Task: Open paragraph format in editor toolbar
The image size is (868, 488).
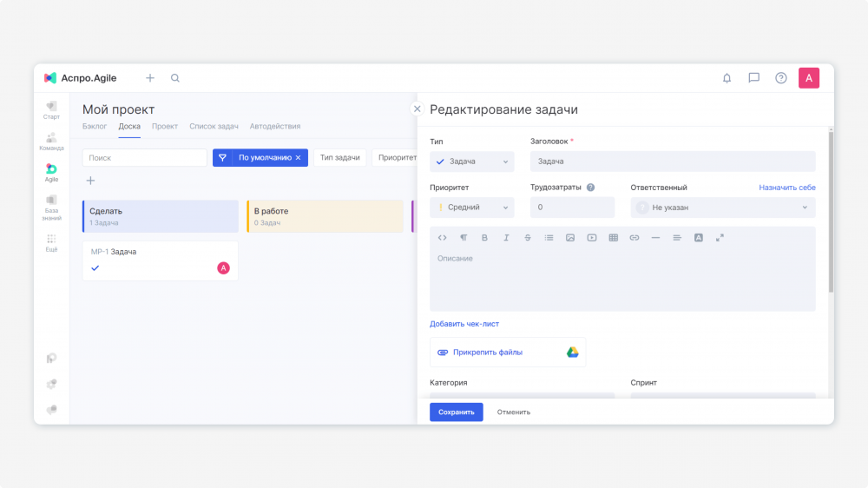Action: tap(464, 238)
